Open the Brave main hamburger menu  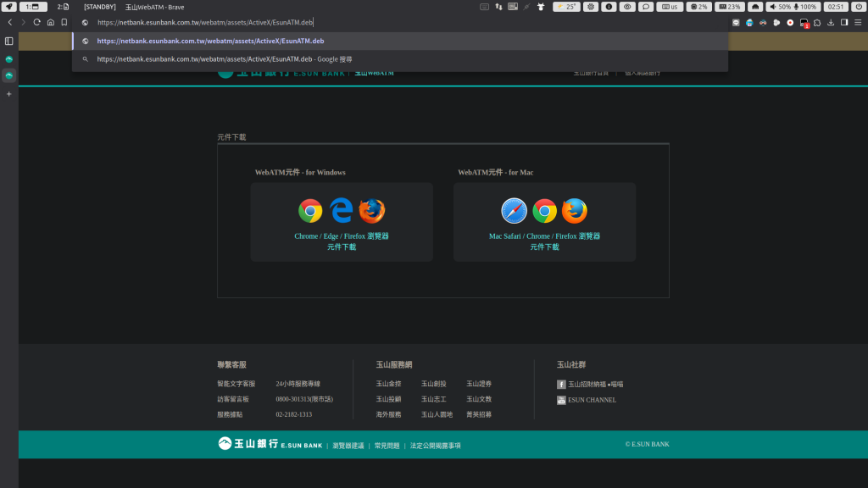(858, 22)
